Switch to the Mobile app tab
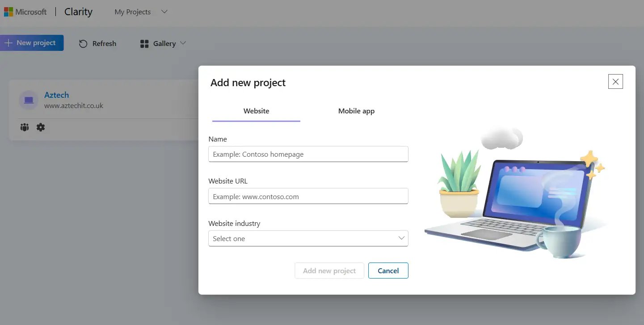This screenshot has height=325, width=644. [356, 111]
